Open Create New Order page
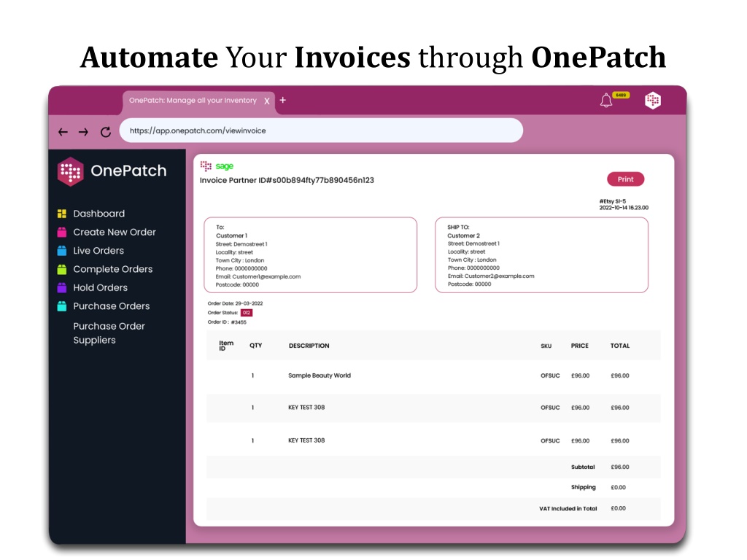This screenshot has height=560, width=747. click(x=115, y=233)
